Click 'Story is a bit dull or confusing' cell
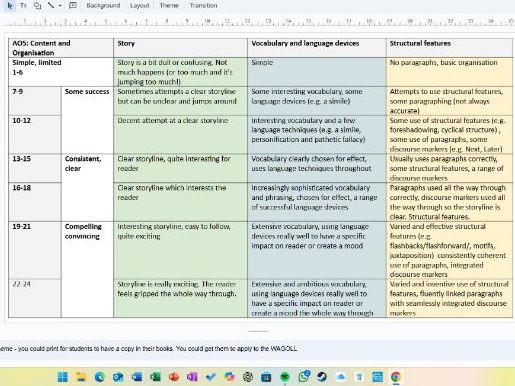Viewport: 515px width, 386px height. tap(180, 72)
